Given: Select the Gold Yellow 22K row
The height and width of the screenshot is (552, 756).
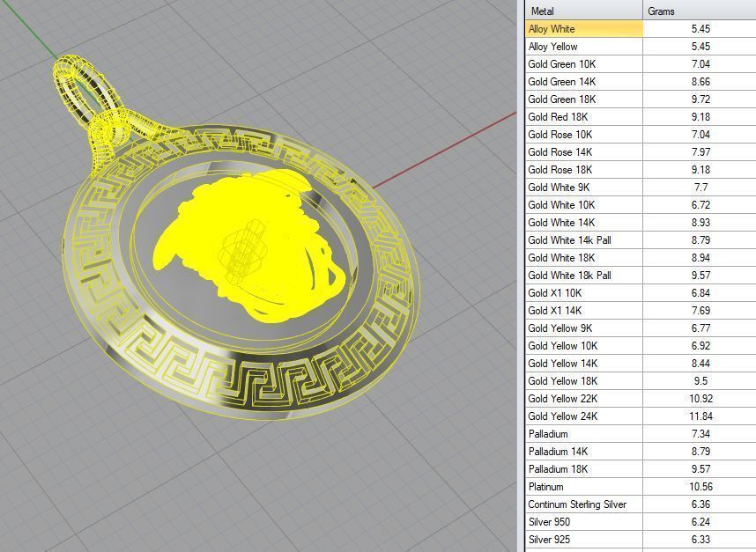Looking at the screenshot, I should click(641, 398).
